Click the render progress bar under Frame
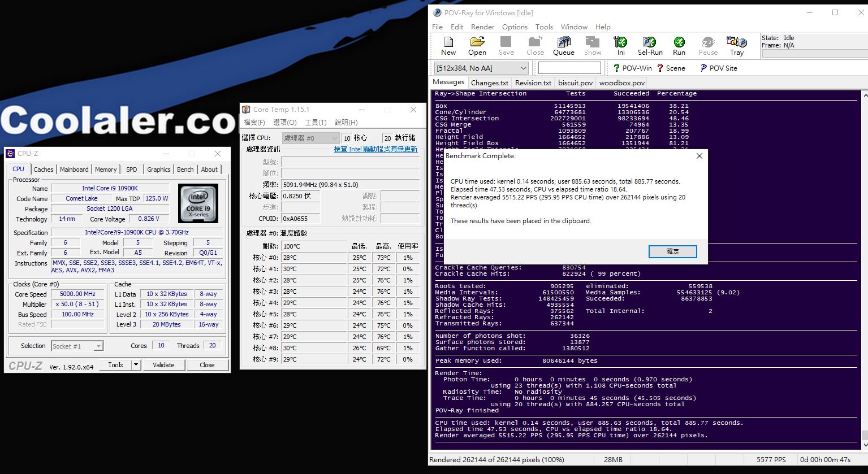Screen dimensions: 868x474 pyautogui.click(x=815, y=54)
